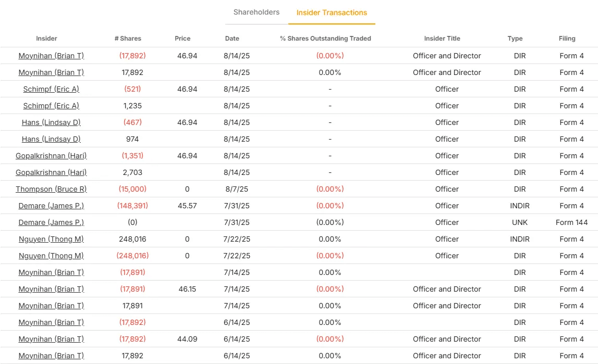Open Demare (James P.) link in Form 144 row
598x364 pixels.
pyautogui.click(x=51, y=222)
